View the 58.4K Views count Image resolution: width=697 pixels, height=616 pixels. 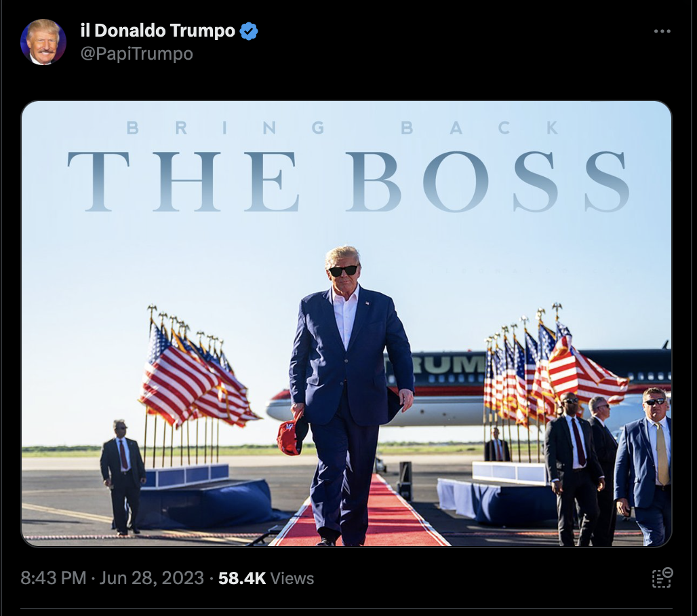coord(266,578)
